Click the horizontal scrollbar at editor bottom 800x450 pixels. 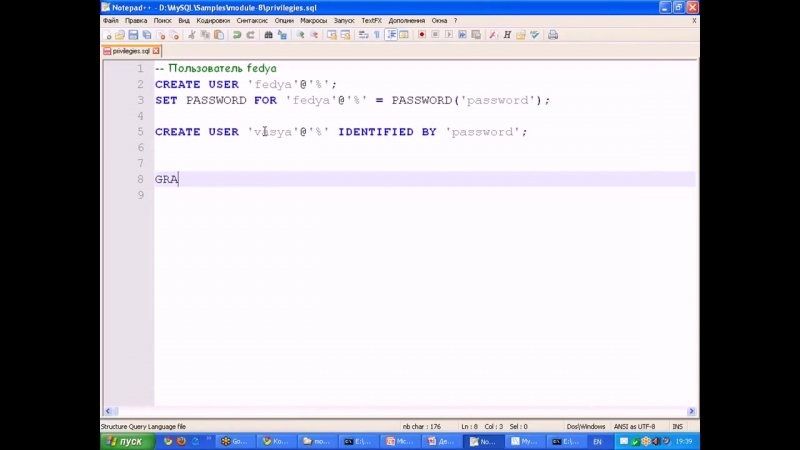click(x=400, y=411)
